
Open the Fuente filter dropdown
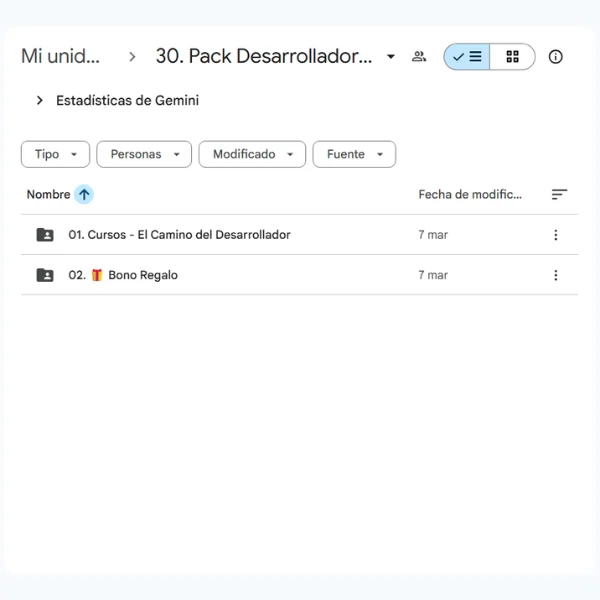354,154
